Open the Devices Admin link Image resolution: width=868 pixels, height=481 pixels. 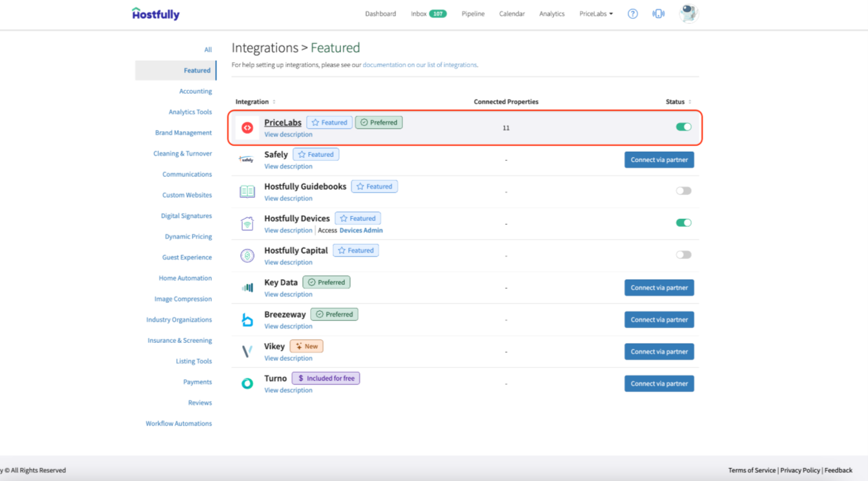pyautogui.click(x=361, y=230)
